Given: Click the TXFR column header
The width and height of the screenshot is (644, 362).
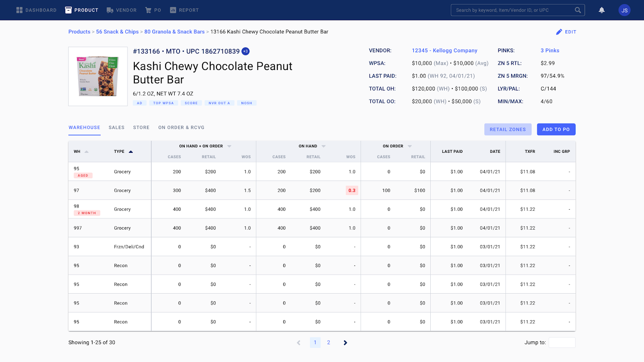Looking at the screenshot, I should point(530,152).
